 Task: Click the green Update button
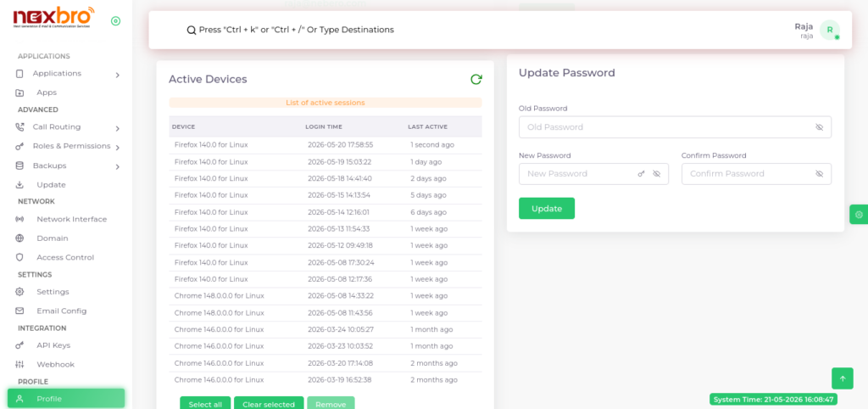click(x=547, y=209)
